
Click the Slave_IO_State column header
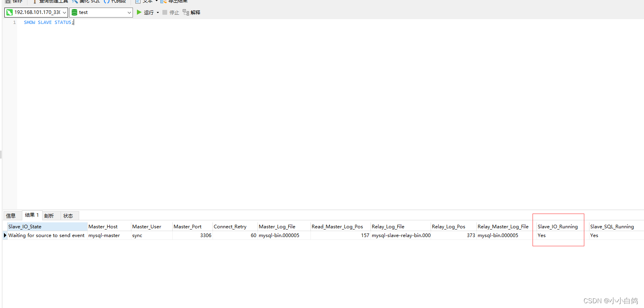point(47,226)
